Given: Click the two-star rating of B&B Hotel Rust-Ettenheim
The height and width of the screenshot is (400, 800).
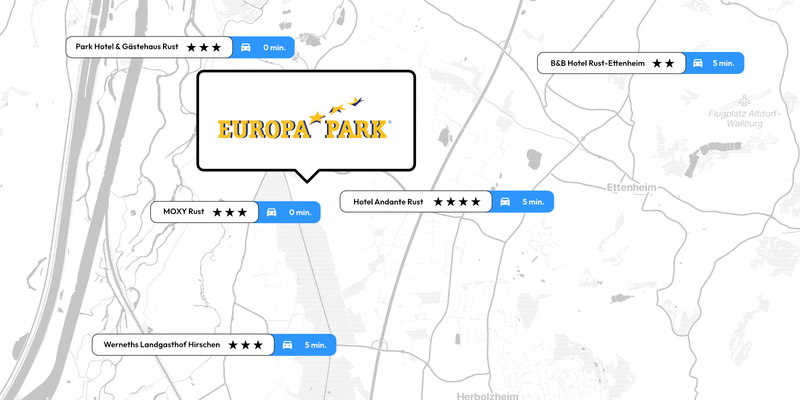Looking at the screenshot, I should [663, 64].
